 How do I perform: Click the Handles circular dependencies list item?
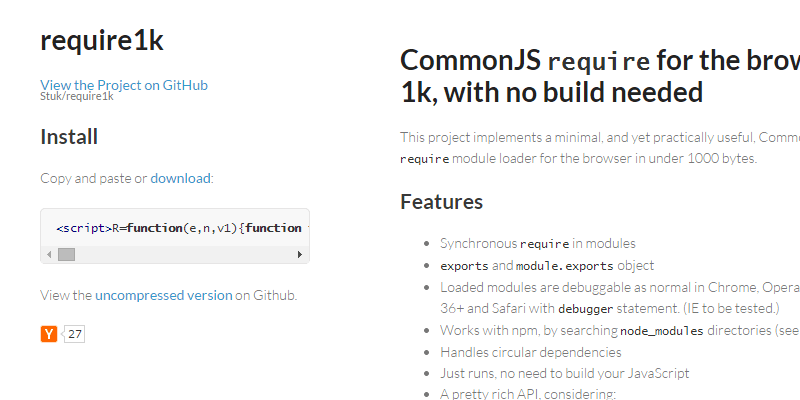pos(530,352)
